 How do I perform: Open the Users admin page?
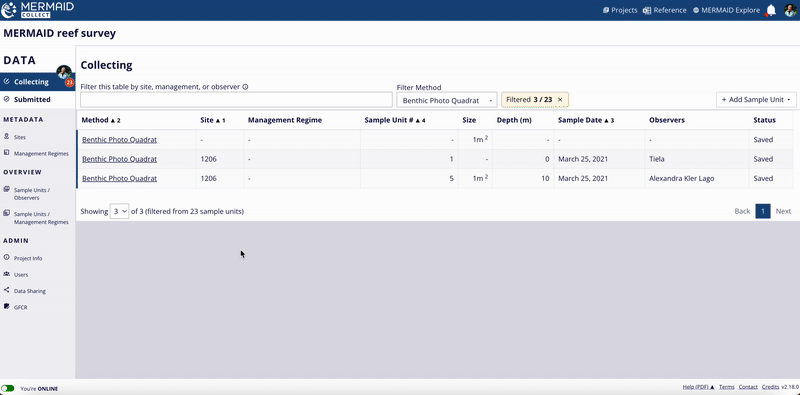point(21,275)
